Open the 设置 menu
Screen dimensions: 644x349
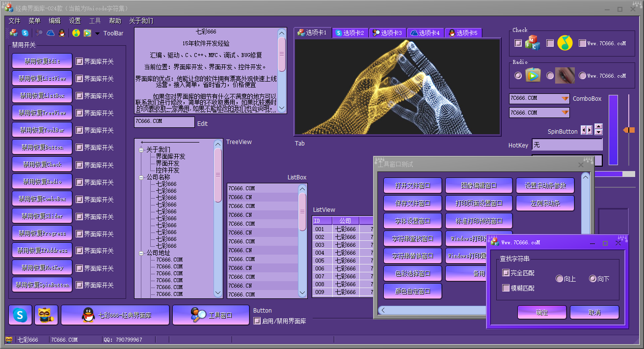point(75,21)
